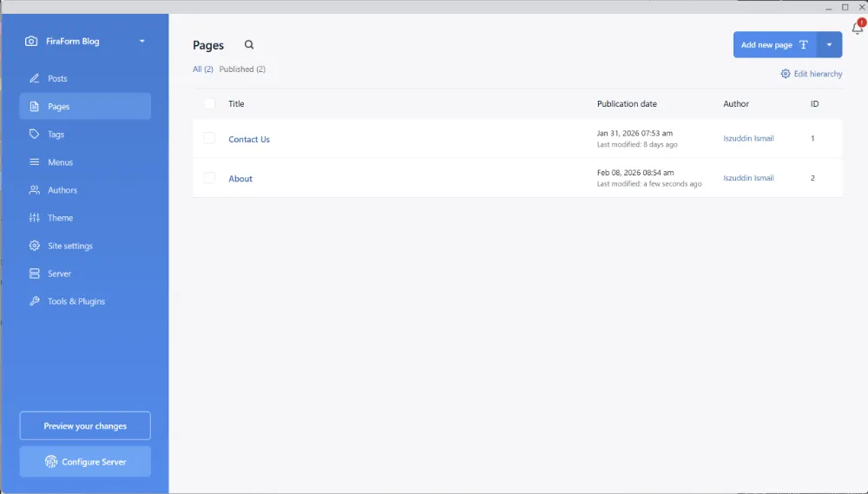Click the Menus hamburger icon
The width and height of the screenshot is (868, 494).
35,162
